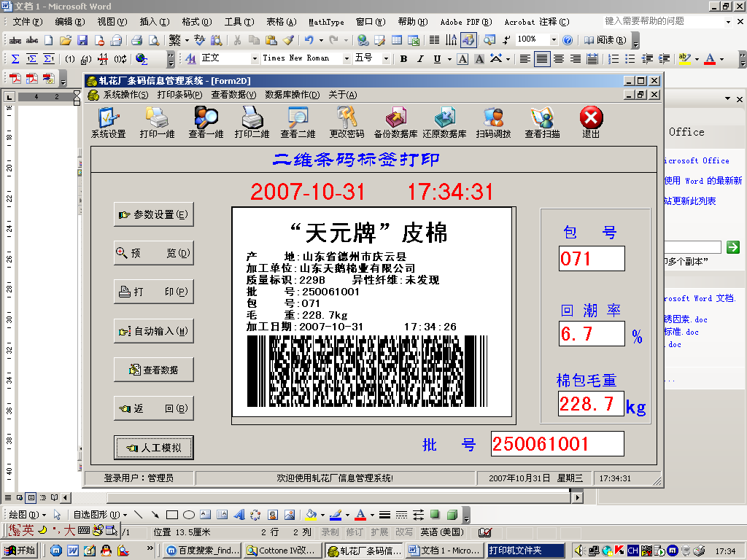Open the 系统操作(S) menu

click(125, 95)
